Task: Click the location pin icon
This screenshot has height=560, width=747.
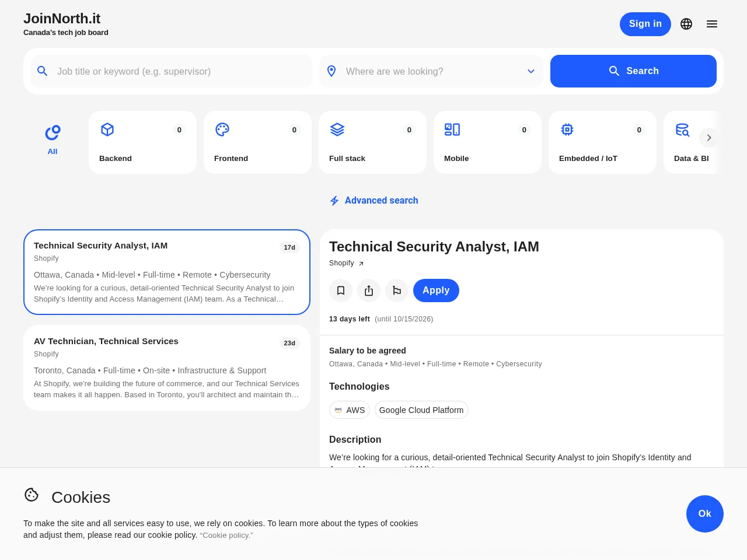Action: coord(331,71)
